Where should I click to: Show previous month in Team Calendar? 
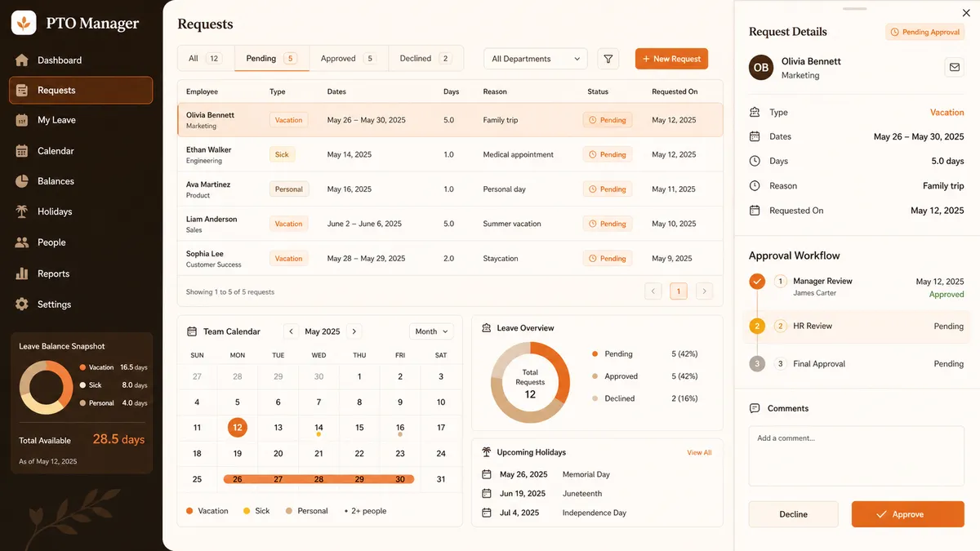click(x=292, y=331)
